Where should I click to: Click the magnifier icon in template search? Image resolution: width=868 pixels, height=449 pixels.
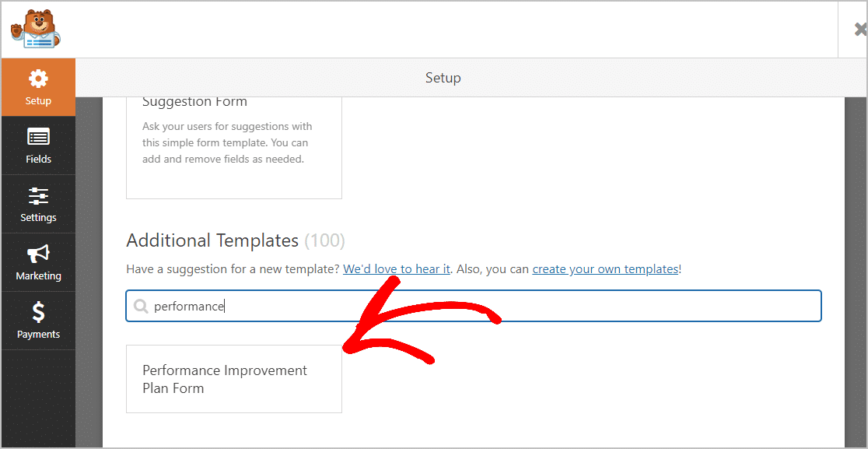point(141,306)
